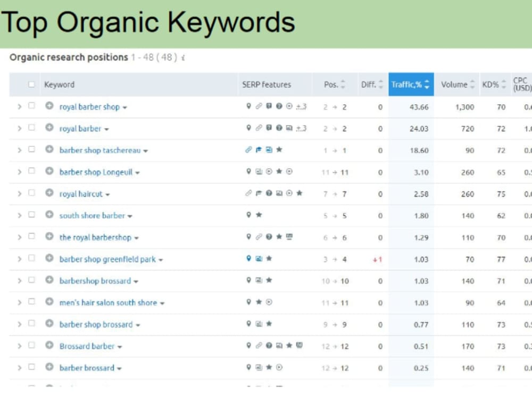532x399 pixels.
Task: Open the royal barber shop keyword link
Action: tap(89, 107)
